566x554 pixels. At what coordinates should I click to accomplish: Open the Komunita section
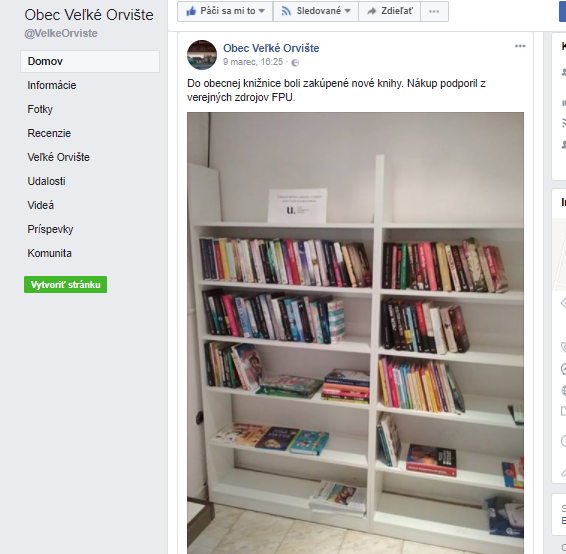[49, 253]
